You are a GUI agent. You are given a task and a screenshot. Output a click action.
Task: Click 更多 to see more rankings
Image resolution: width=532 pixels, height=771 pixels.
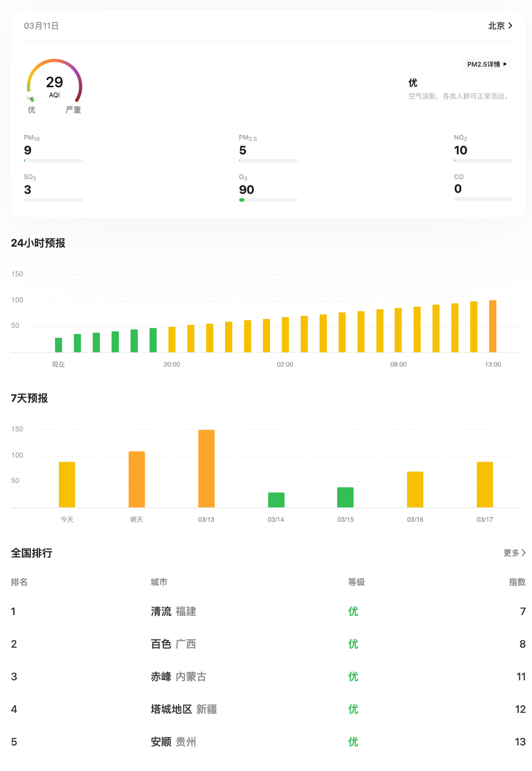pos(514,553)
